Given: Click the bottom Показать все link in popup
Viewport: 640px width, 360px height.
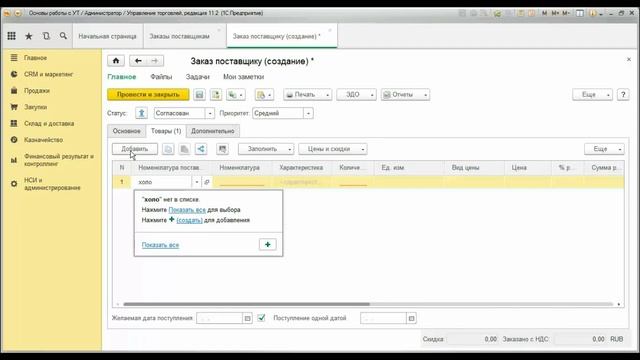Looking at the screenshot, I should point(160,245).
